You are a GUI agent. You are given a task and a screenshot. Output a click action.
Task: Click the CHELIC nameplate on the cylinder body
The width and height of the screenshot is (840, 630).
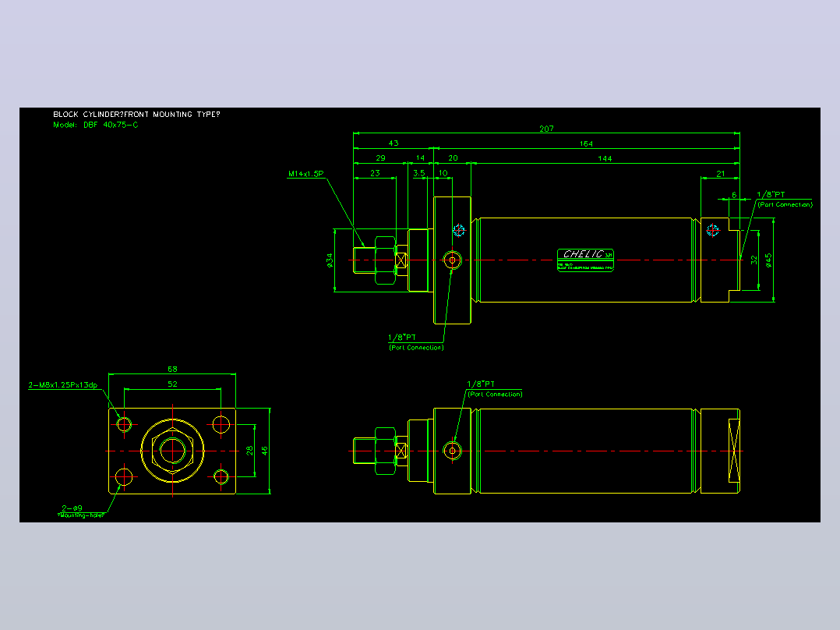point(585,260)
